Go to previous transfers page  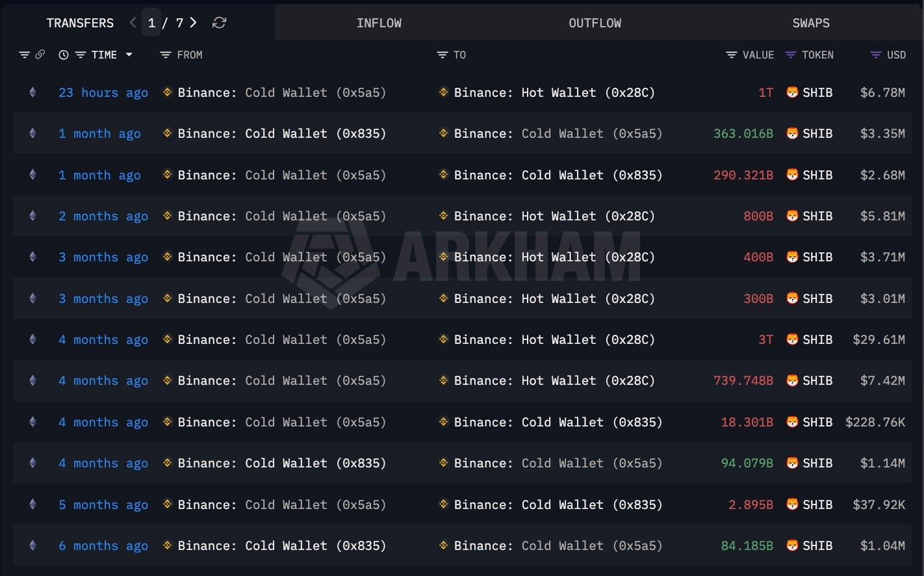133,23
